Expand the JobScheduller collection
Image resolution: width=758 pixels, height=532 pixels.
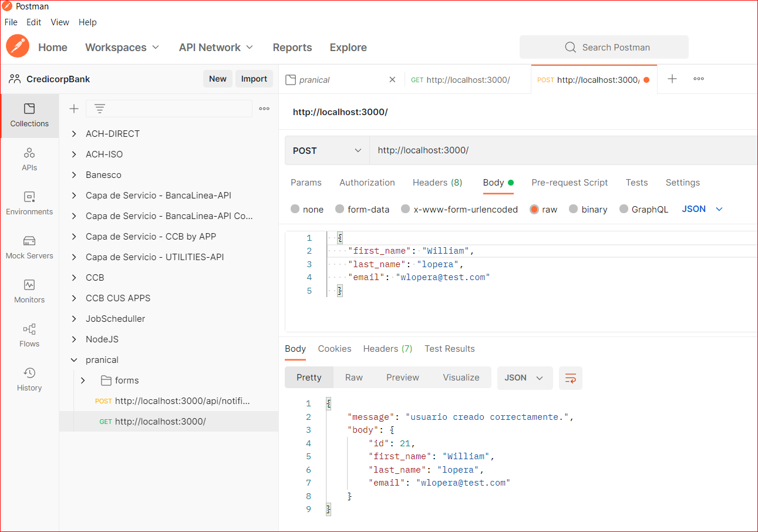74,319
